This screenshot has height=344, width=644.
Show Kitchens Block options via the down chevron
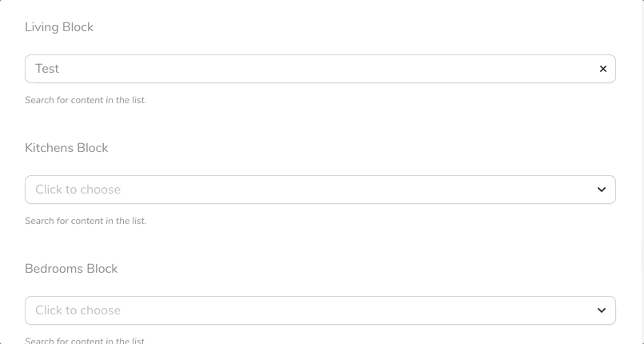[x=602, y=190]
